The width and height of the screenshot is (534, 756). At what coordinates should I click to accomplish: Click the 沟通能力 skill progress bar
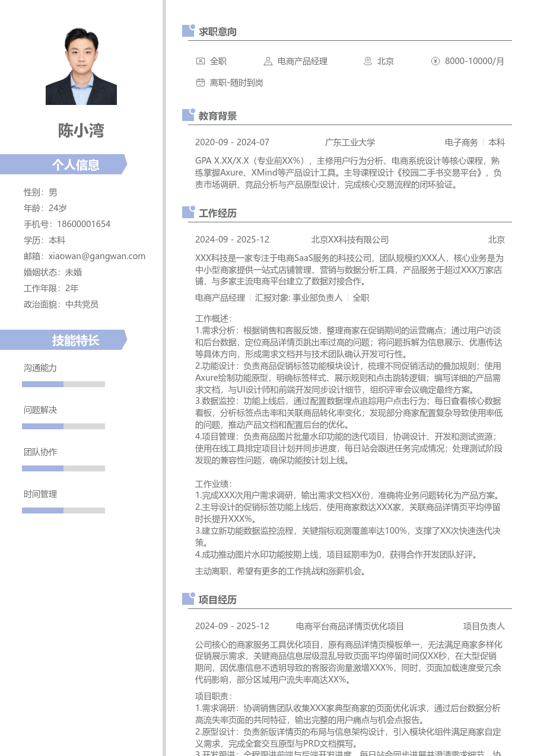(x=63, y=384)
